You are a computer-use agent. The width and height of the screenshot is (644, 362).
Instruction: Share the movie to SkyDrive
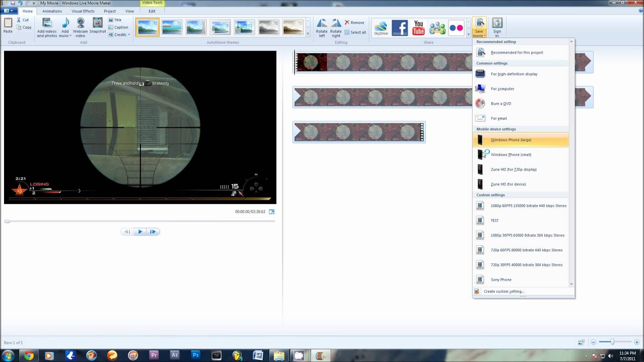(381, 28)
